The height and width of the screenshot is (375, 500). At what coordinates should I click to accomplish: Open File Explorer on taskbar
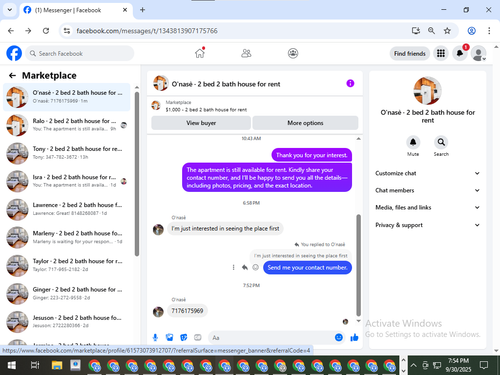[57, 366]
